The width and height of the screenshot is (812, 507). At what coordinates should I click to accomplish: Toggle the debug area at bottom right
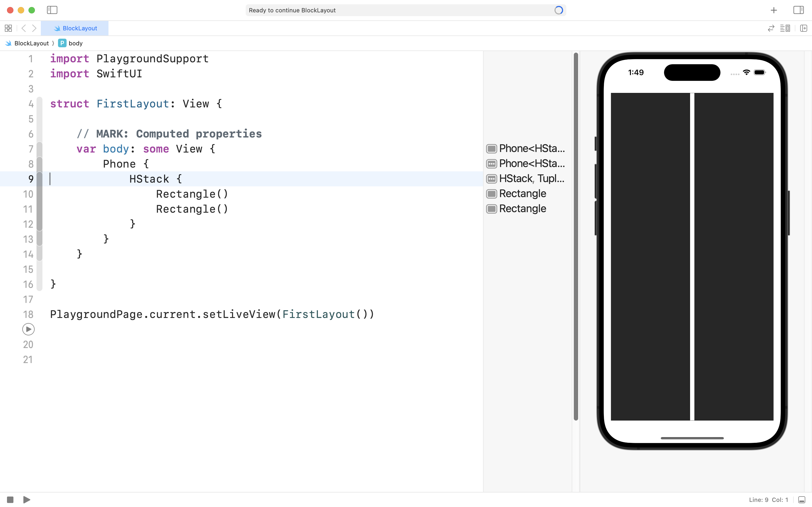(x=802, y=500)
